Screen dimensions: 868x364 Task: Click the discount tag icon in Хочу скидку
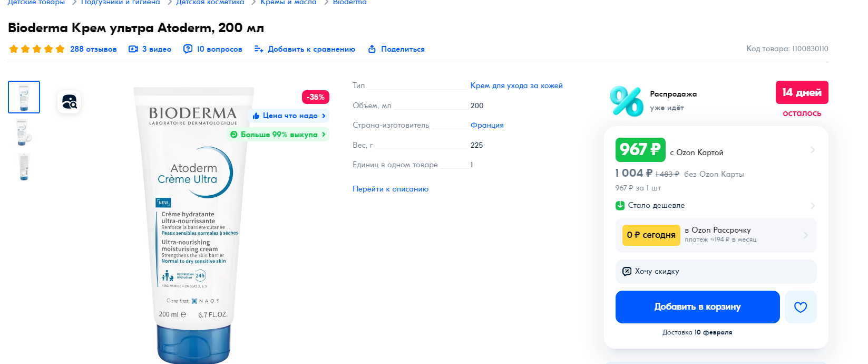[x=627, y=271]
